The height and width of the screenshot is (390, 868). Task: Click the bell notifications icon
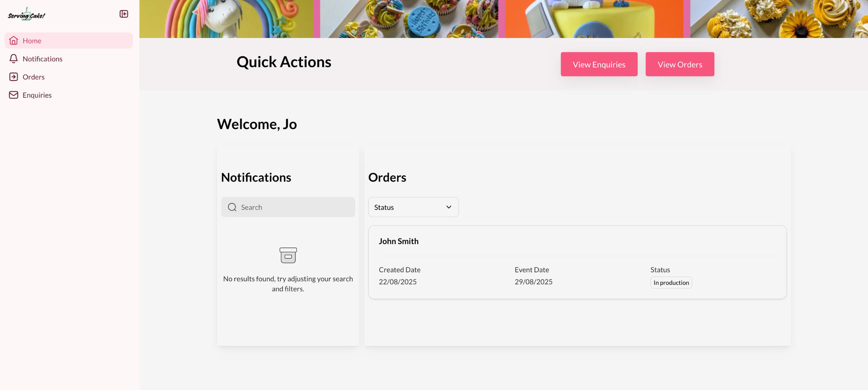[14, 58]
